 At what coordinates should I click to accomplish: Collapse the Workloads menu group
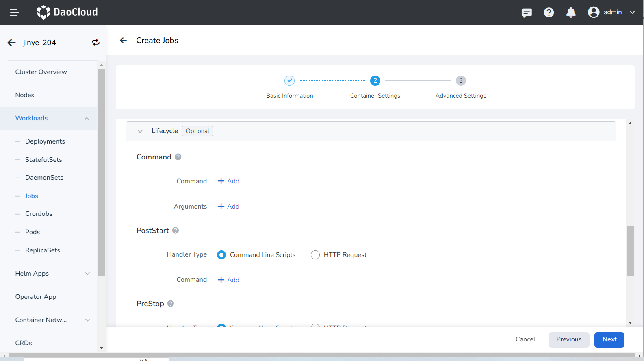[87, 118]
